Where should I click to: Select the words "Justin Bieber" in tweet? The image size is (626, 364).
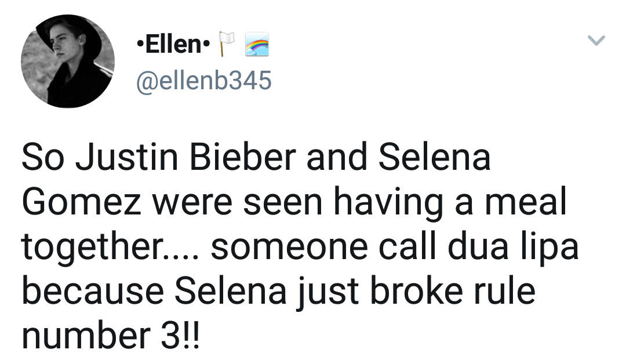186,157
